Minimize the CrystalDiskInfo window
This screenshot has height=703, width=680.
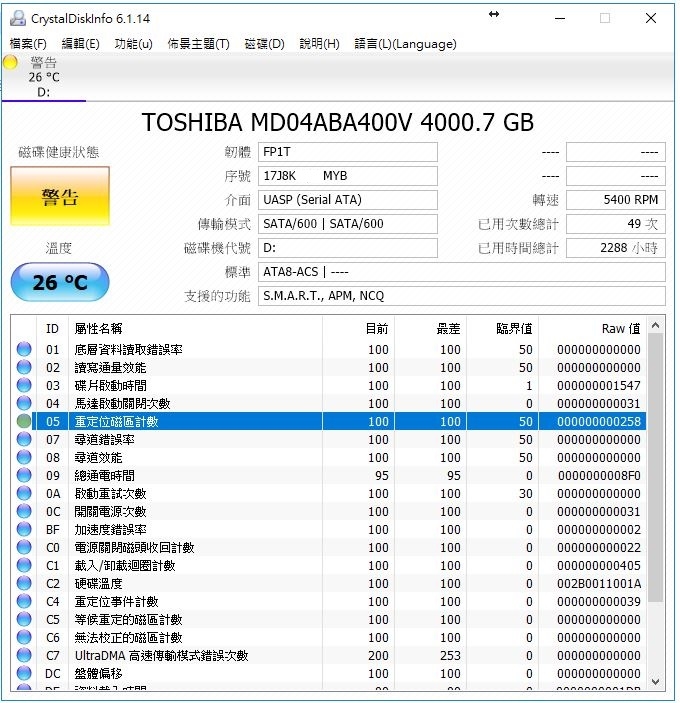click(560, 18)
